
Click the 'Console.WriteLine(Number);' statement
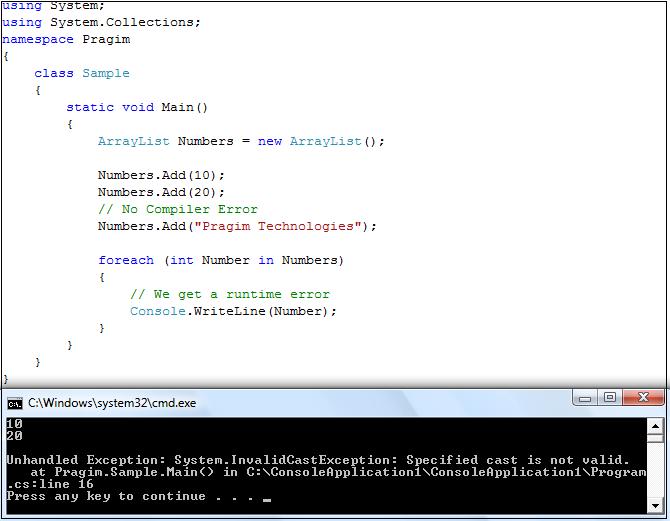pos(233,311)
